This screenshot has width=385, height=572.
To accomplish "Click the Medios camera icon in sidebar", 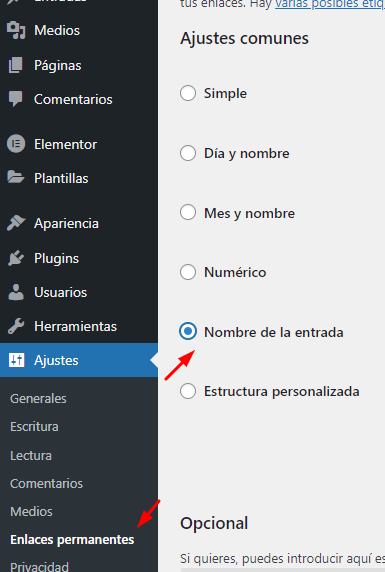I will [x=16, y=30].
